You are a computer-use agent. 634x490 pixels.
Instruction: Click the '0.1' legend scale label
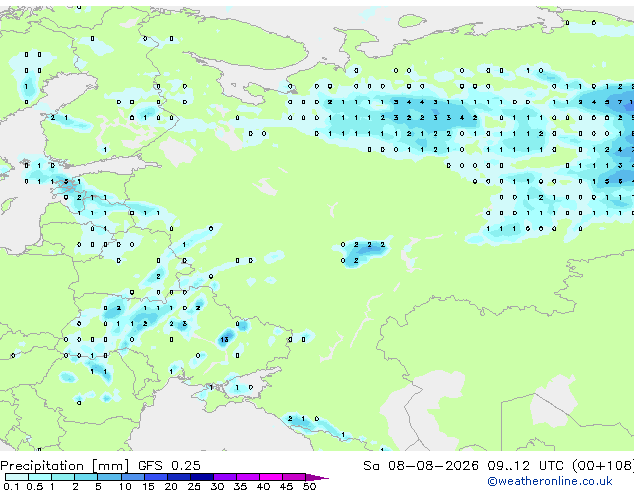[x=11, y=486]
